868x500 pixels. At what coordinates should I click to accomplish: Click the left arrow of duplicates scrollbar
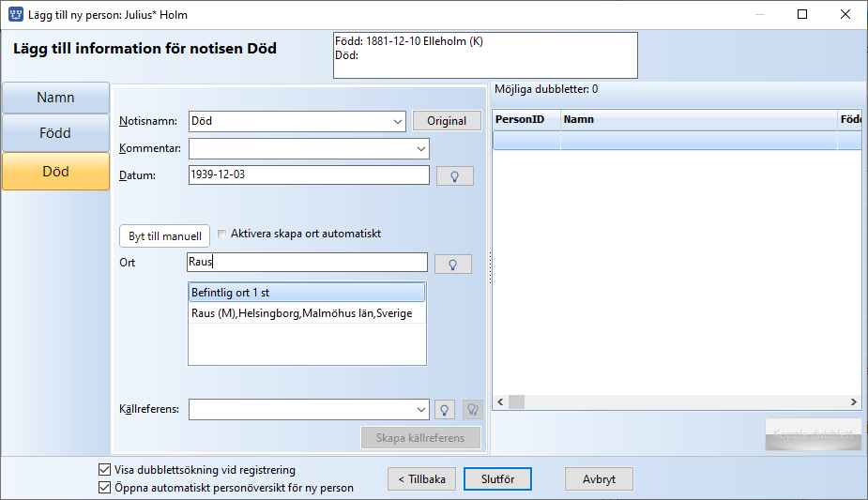[x=500, y=402]
